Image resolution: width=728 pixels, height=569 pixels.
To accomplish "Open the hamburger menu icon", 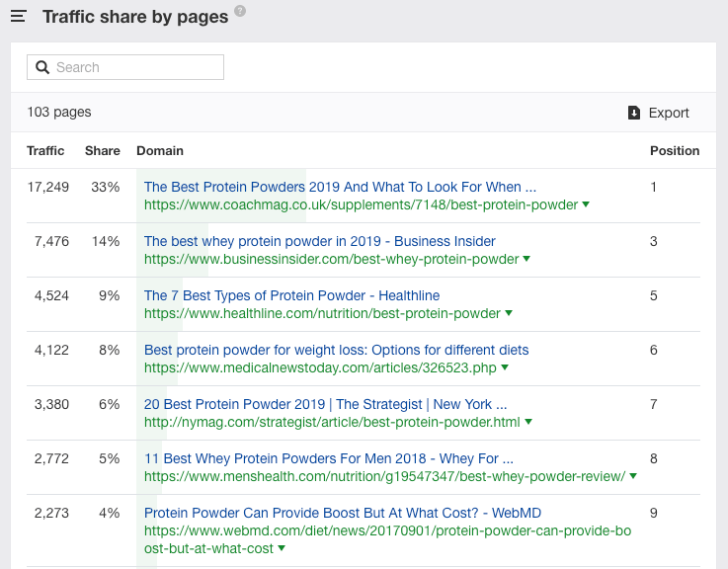I will pos(18,16).
